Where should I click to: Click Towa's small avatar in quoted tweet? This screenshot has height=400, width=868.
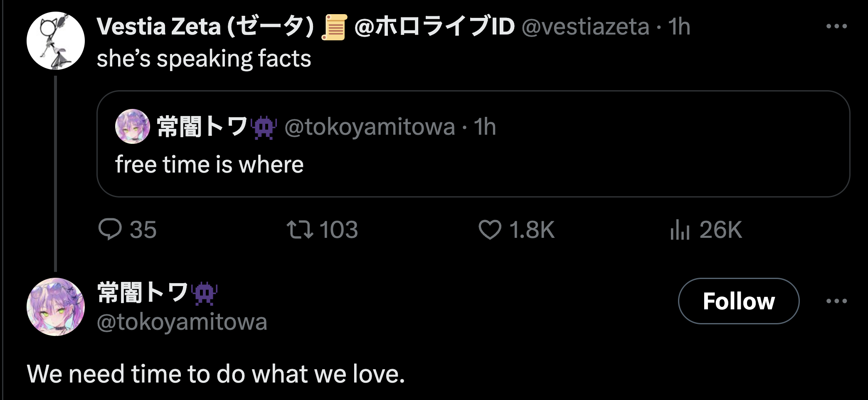point(132,127)
